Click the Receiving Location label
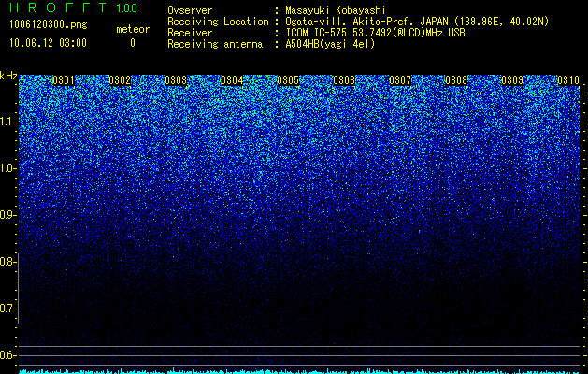The width and height of the screenshot is (588, 374). [218, 22]
